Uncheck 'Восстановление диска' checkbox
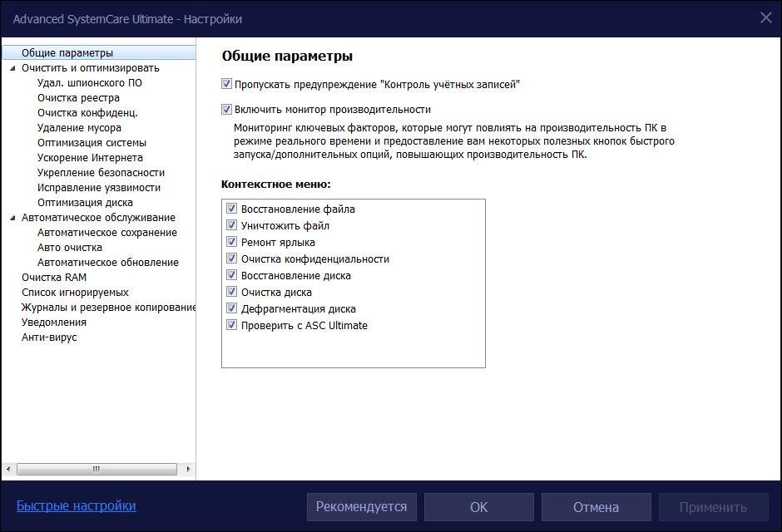Screen dimensions: 782x532 pyautogui.click(x=231, y=274)
